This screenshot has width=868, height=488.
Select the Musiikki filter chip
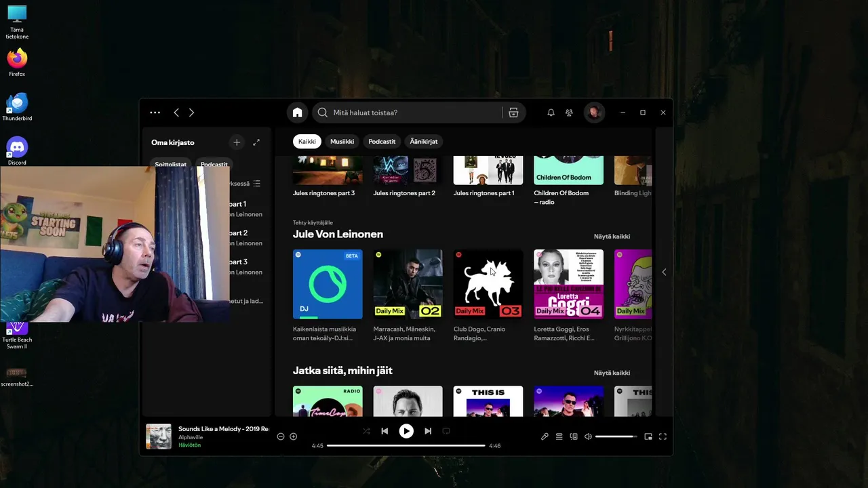342,142
